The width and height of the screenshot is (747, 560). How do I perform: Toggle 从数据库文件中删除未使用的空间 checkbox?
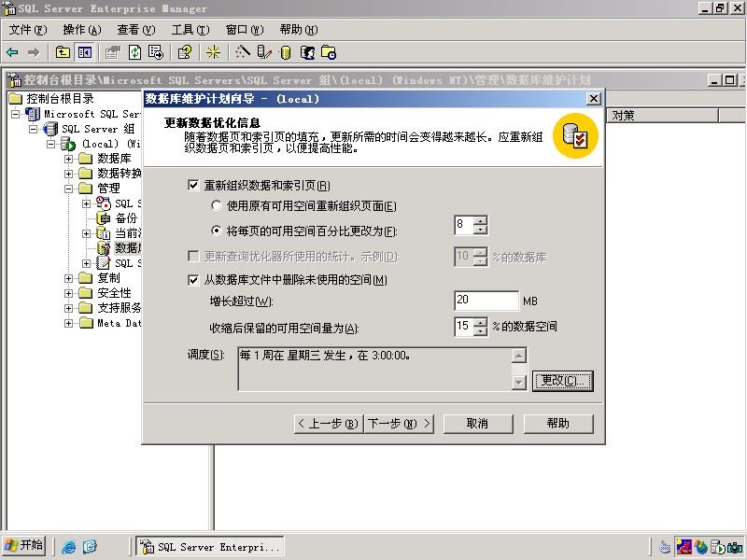[193, 279]
